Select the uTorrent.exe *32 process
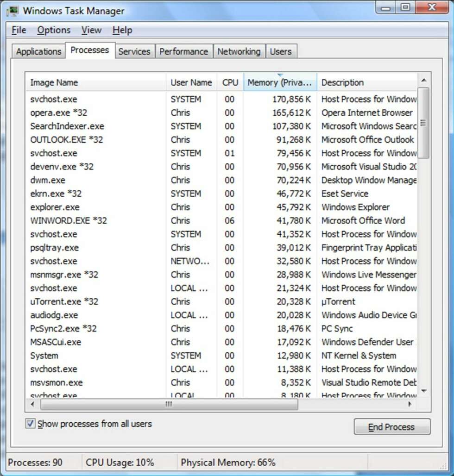This screenshot has height=476, width=454. [x=221, y=302]
